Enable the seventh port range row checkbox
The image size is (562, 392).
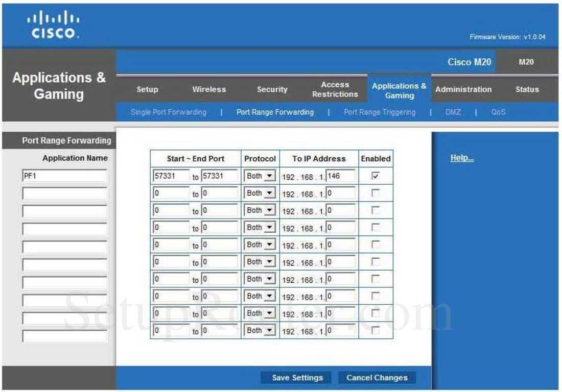click(x=376, y=279)
